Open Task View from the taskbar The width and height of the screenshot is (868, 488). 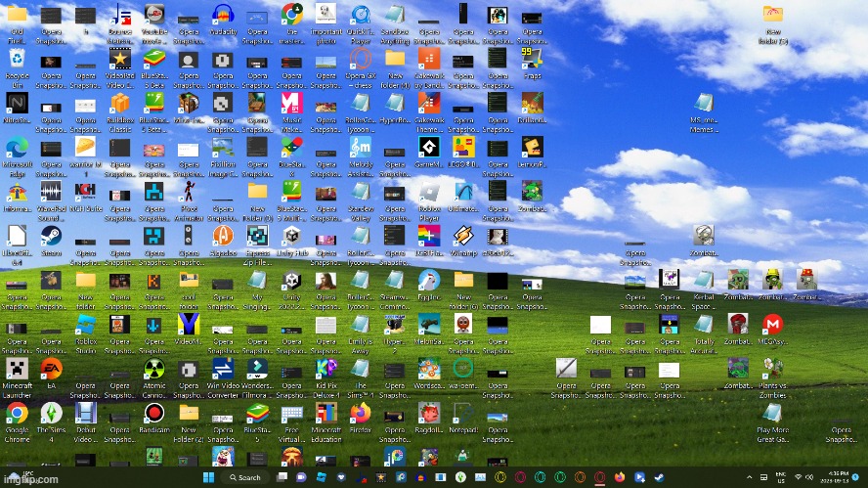pos(282,477)
